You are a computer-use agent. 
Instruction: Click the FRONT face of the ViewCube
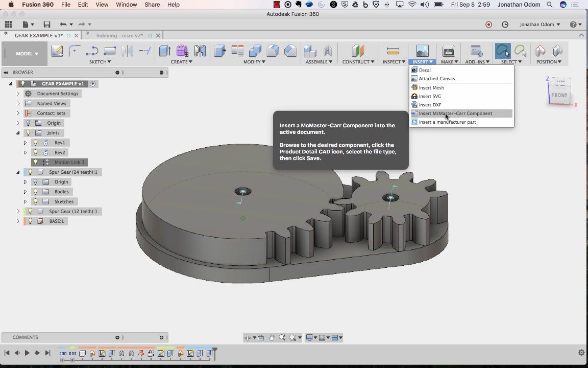tap(559, 95)
